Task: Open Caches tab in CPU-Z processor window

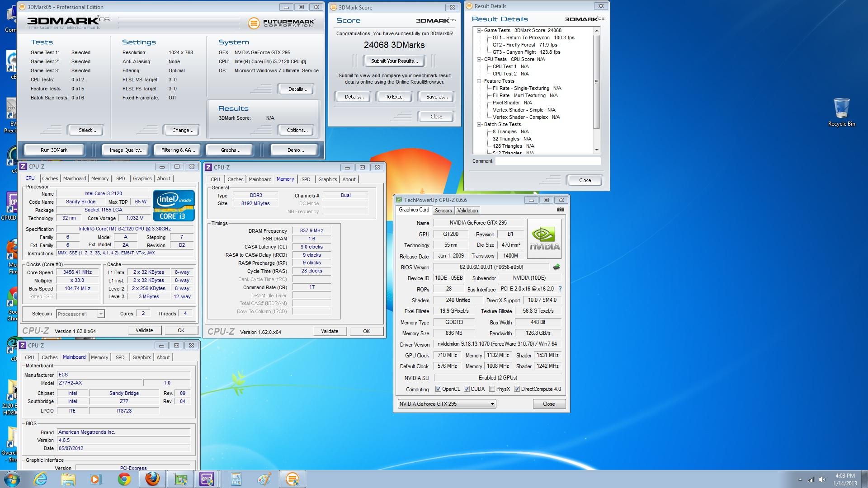Action: click(50, 178)
